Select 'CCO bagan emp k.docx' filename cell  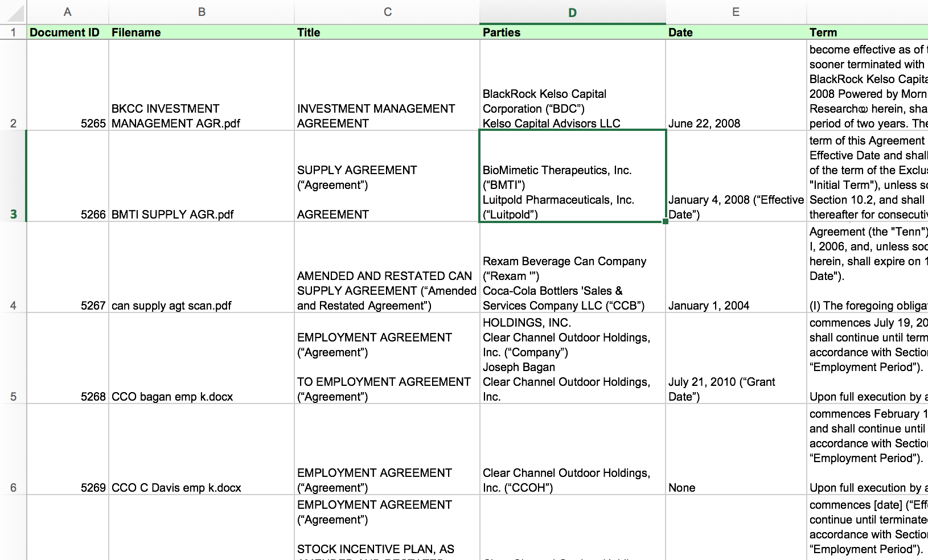pyautogui.click(x=202, y=359)
